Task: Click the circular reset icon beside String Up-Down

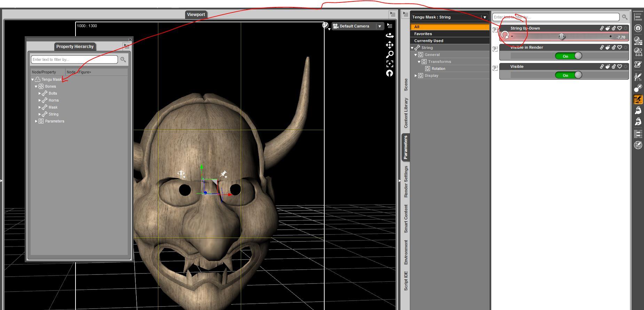Action: pos(505,35)
